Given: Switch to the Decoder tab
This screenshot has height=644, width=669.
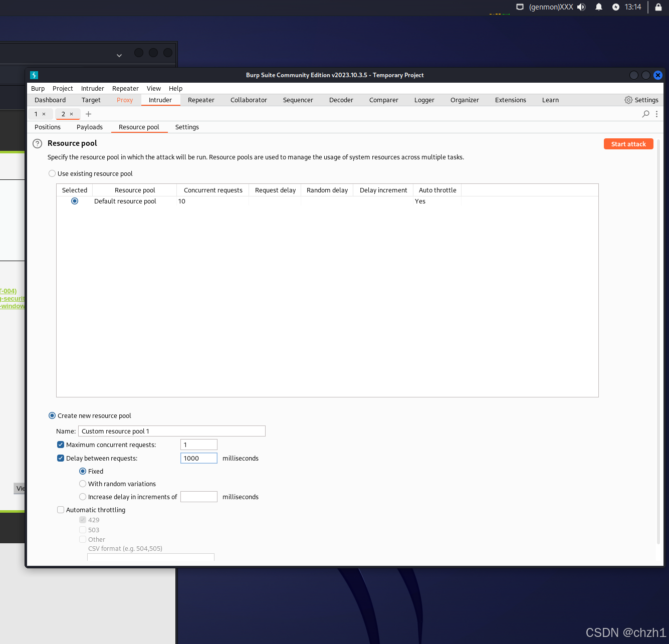Looking at the screenshot, I should [341, 100].
